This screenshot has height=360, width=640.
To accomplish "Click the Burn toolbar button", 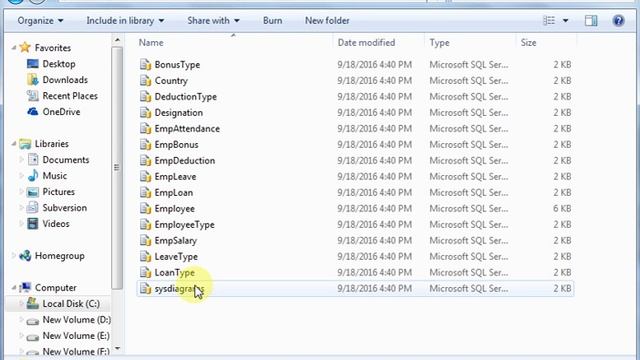I will pos(272,20).
